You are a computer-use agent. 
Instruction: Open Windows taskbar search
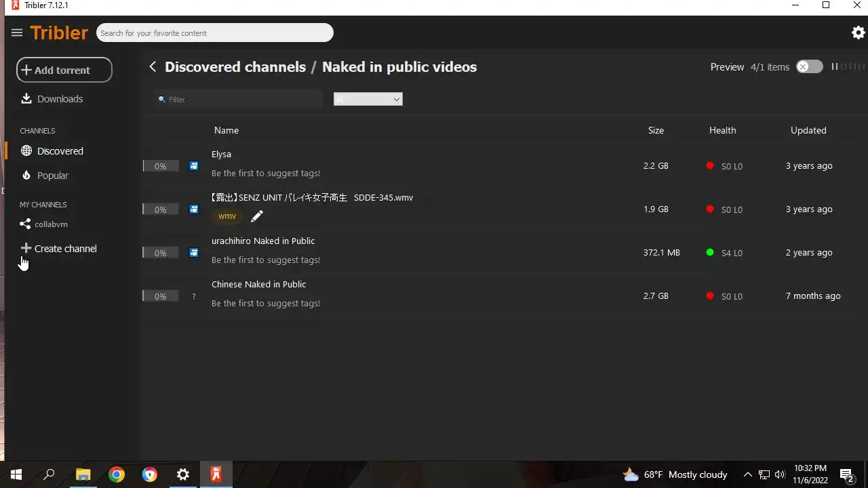click(x=49, y=474)
